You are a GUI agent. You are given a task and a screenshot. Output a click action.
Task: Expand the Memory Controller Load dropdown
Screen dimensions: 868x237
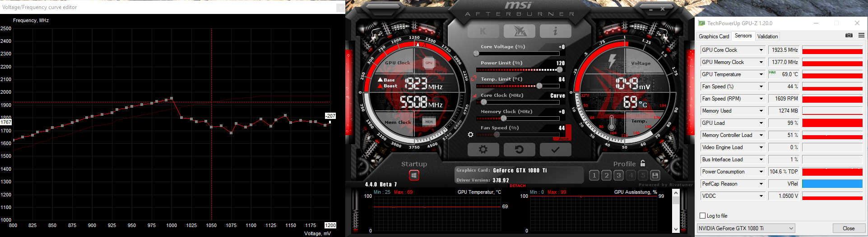[x=761, y=135]
